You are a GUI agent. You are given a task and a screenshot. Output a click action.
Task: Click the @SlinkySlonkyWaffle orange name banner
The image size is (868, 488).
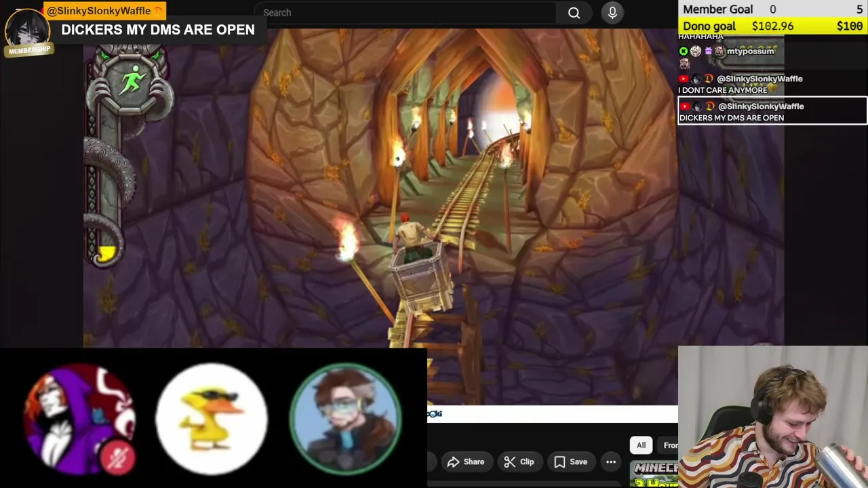coord(104,11)
